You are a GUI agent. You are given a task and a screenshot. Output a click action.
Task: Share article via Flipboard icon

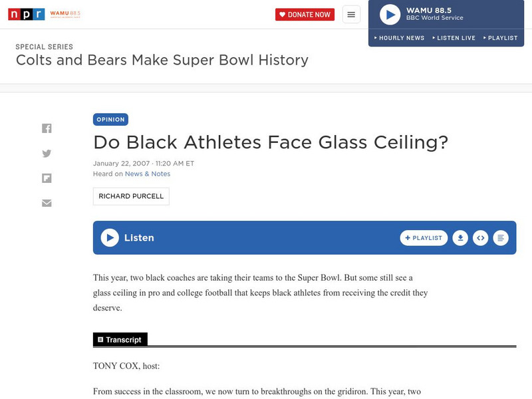(47, 178)
